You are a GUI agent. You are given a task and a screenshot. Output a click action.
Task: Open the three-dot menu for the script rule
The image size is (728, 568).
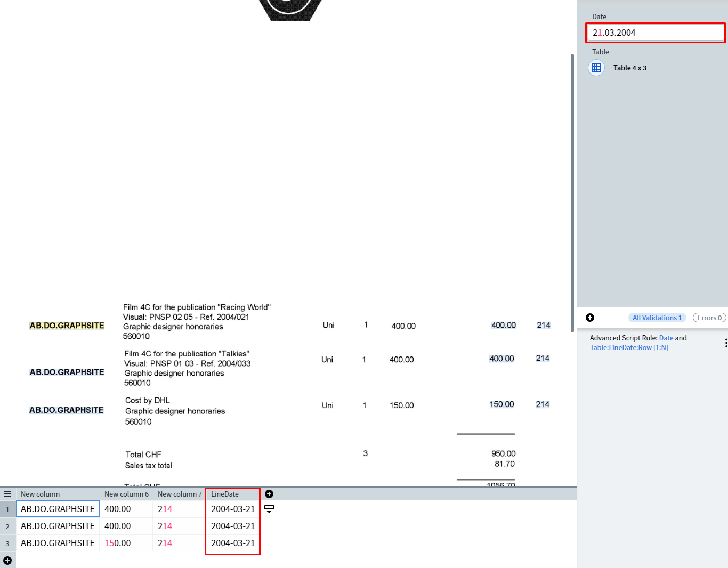(727, 343)
